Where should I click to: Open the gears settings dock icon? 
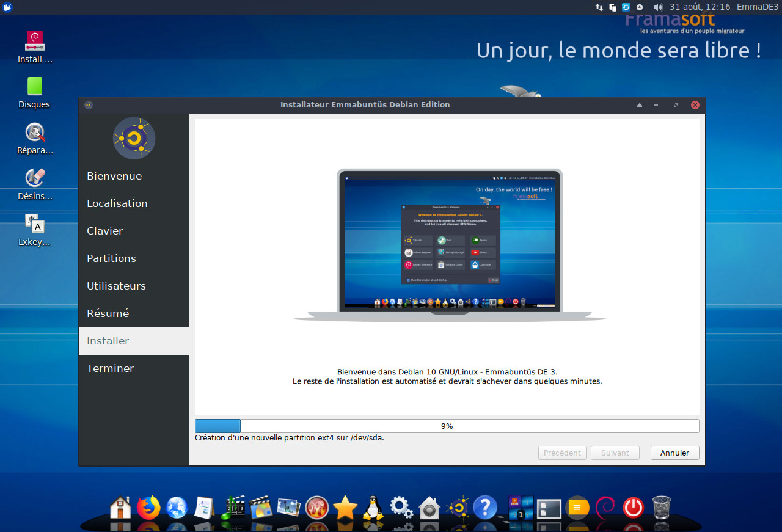coord(401,507)
